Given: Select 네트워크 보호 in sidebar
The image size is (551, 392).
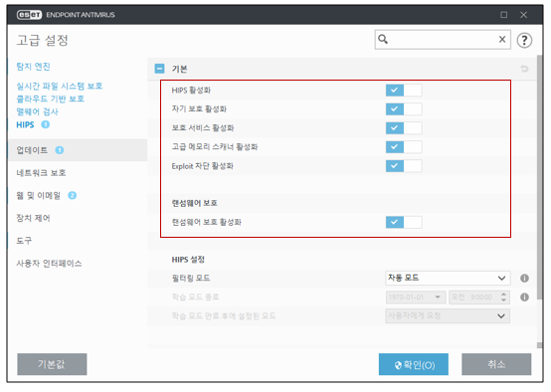Looking at the screenshot, I should pyautogui.click(x=41, y=173).
